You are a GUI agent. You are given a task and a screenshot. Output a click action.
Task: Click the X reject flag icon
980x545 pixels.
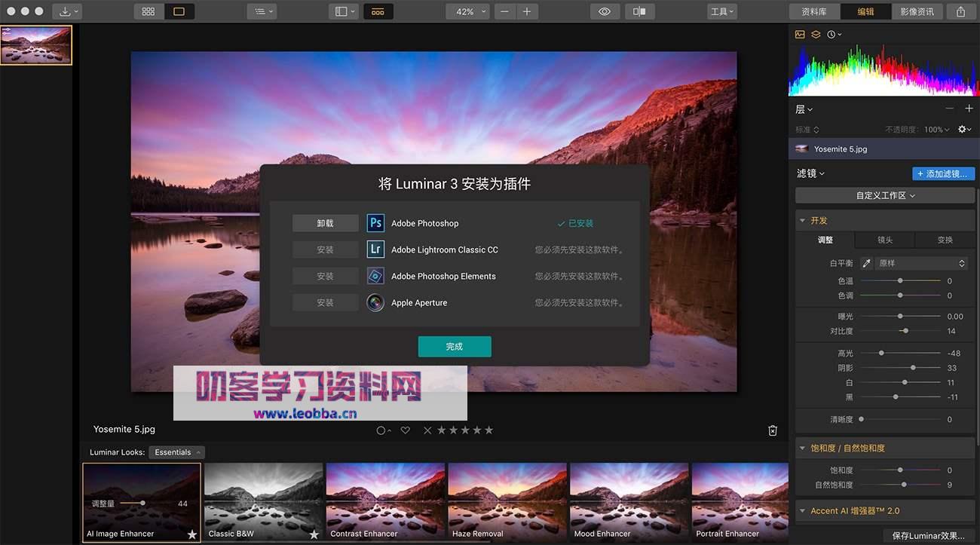427,430
